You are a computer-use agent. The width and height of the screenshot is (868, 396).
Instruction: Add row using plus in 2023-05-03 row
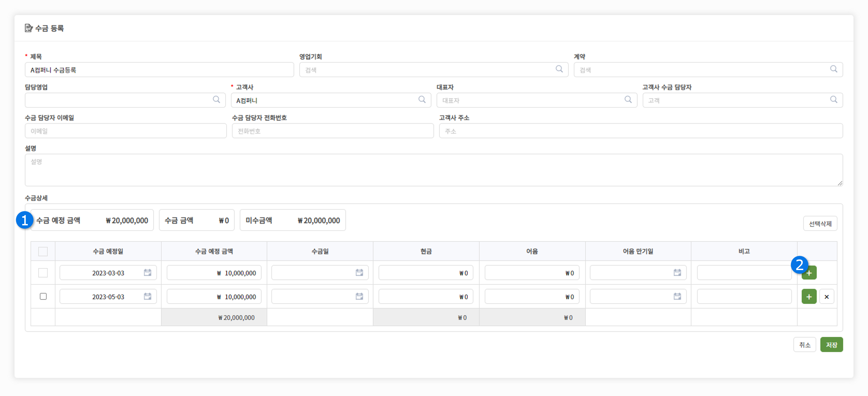tap(809, 297)
